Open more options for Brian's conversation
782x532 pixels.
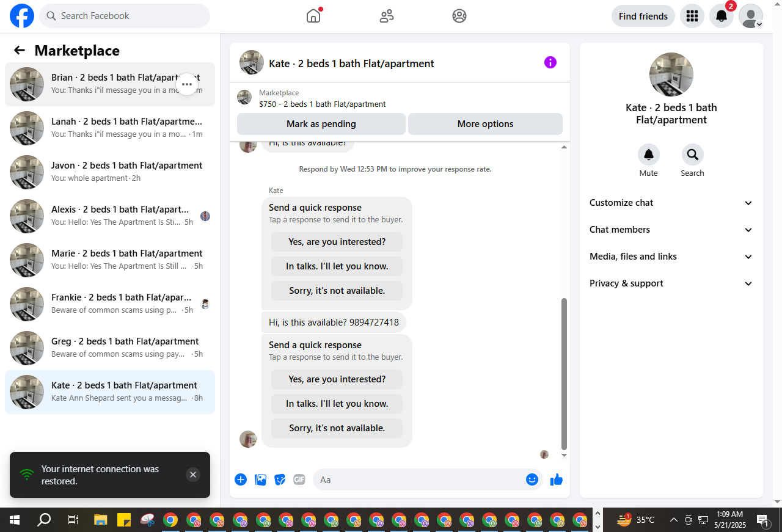pos(187,84)
